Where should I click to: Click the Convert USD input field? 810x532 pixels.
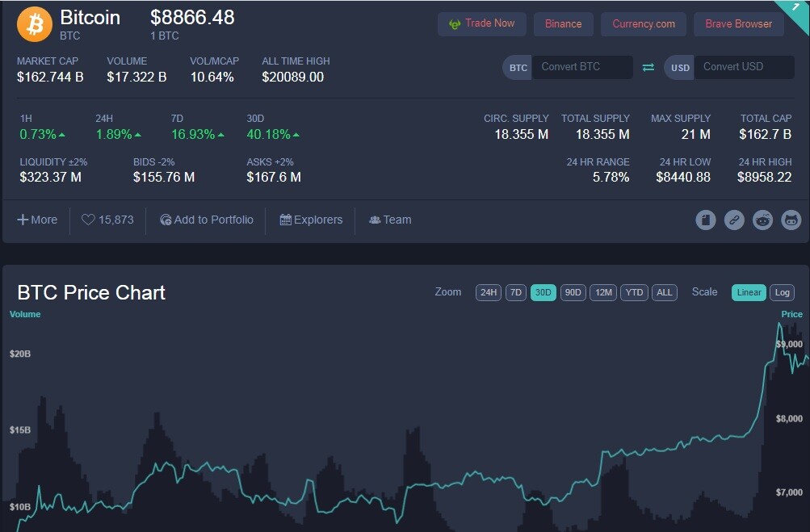click(x=744, y=67)
